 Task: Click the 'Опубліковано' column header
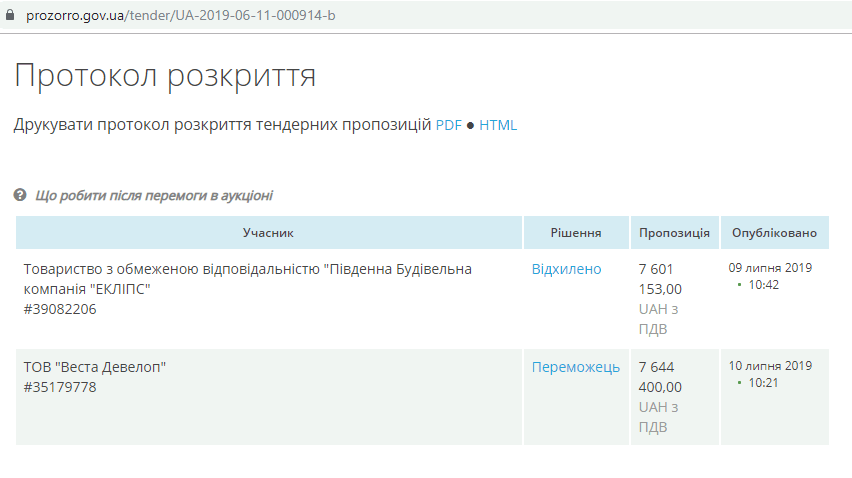(774, 232)
